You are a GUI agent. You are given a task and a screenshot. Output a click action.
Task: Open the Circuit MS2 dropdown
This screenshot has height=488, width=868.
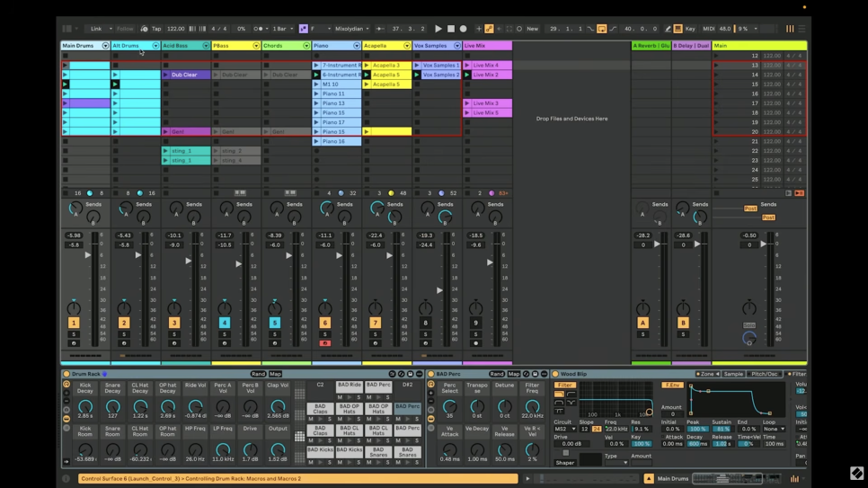click(x=565, y=429)
